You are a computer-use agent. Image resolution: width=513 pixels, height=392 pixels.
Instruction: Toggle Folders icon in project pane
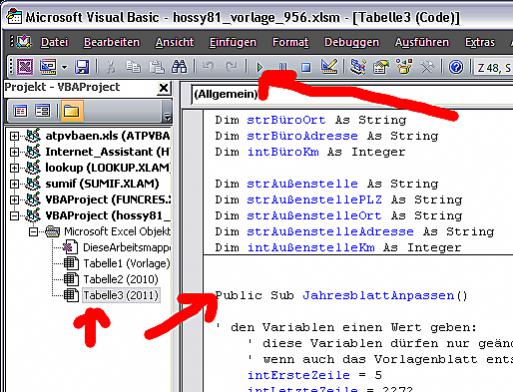coord(71,111)
